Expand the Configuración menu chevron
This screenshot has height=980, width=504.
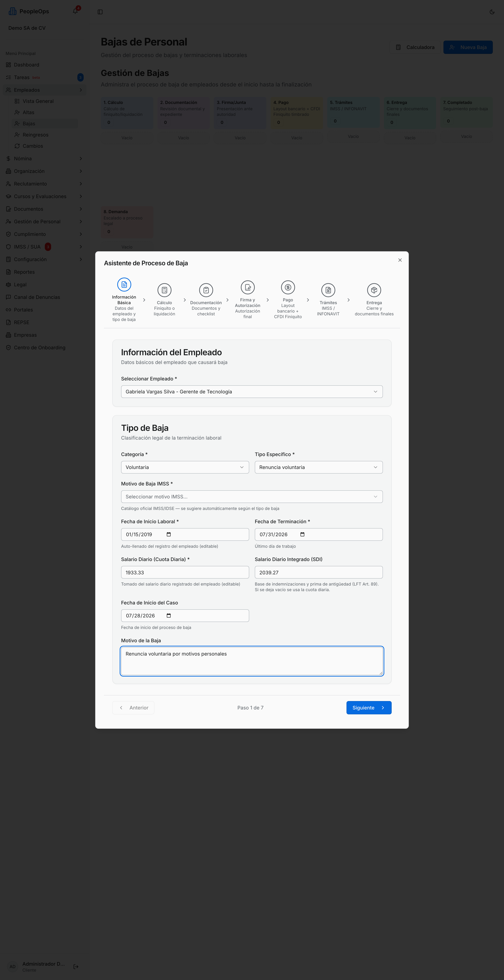tap(81, 260)
